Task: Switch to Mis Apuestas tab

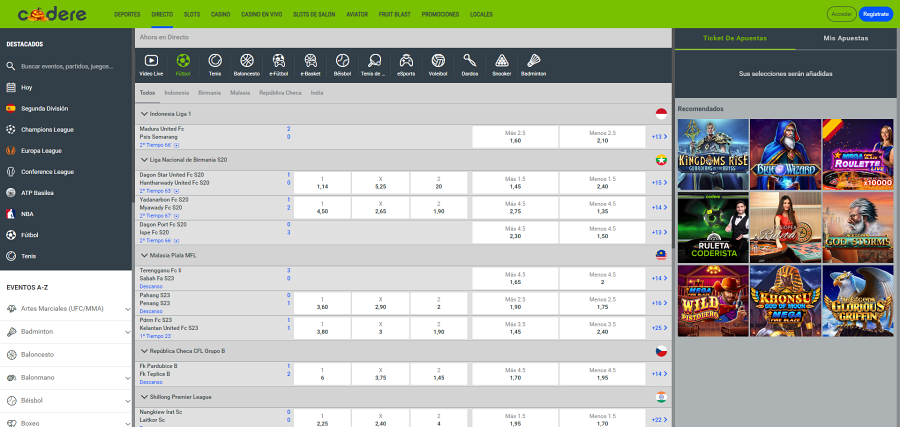Action: pos(845,38)
